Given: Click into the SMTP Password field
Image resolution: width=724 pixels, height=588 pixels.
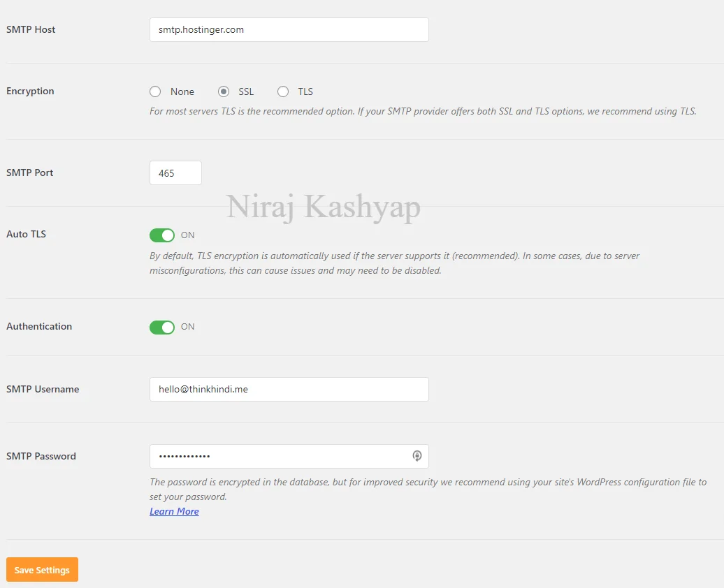Looking at the screenshot, I should point(280,457).
